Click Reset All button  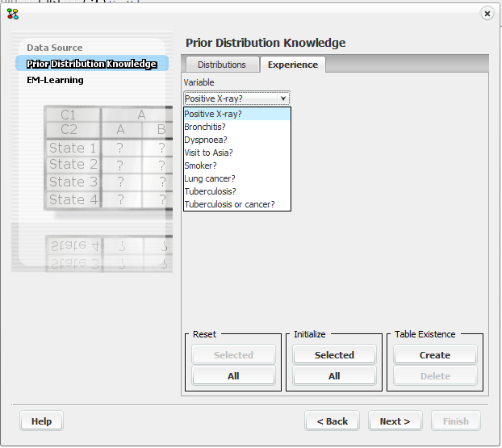point(233,375)
